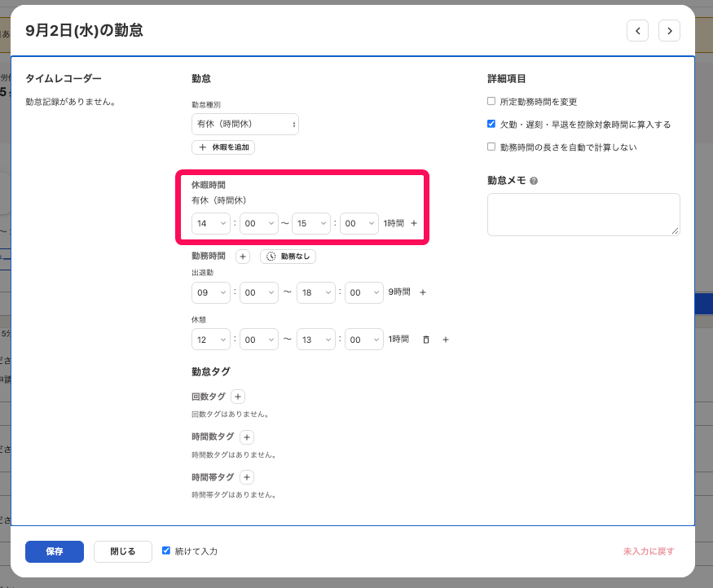Open 出退勤 end minute dropdown
713x588 pixels.
point(364,292)
